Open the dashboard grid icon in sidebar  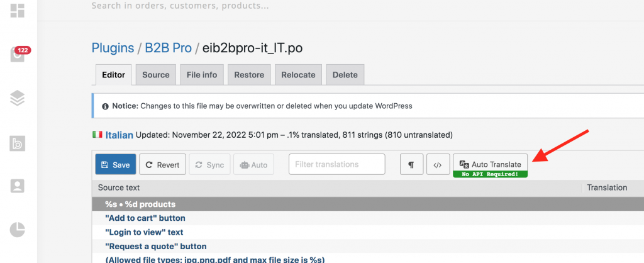[x=17, y=11]
